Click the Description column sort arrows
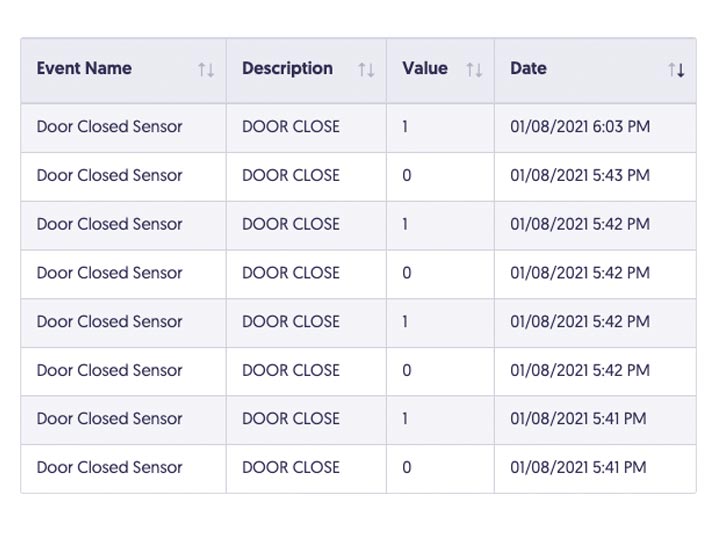Viewport: 715px width, 535px height. click(x=366, y=70)
